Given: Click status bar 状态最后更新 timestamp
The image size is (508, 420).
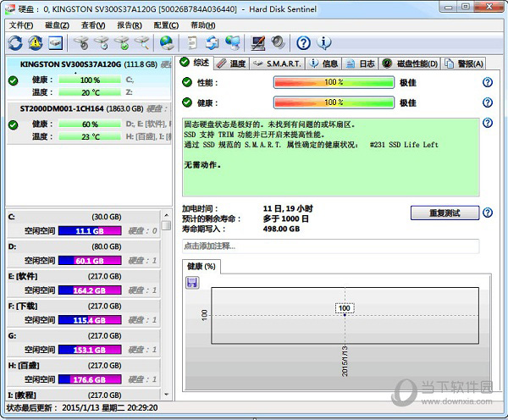Looking at the screenshot, I should [x=82, y=407].
